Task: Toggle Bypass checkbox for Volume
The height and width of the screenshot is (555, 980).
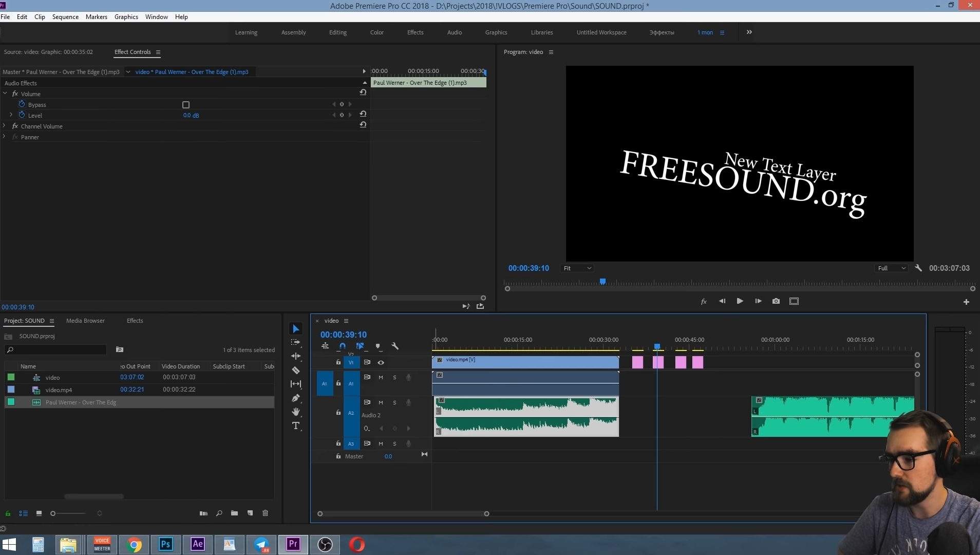Action: pos(186,105)
